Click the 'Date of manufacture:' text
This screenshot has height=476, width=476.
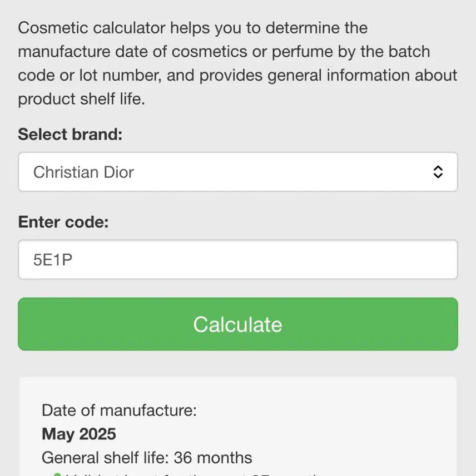(119, 410)
